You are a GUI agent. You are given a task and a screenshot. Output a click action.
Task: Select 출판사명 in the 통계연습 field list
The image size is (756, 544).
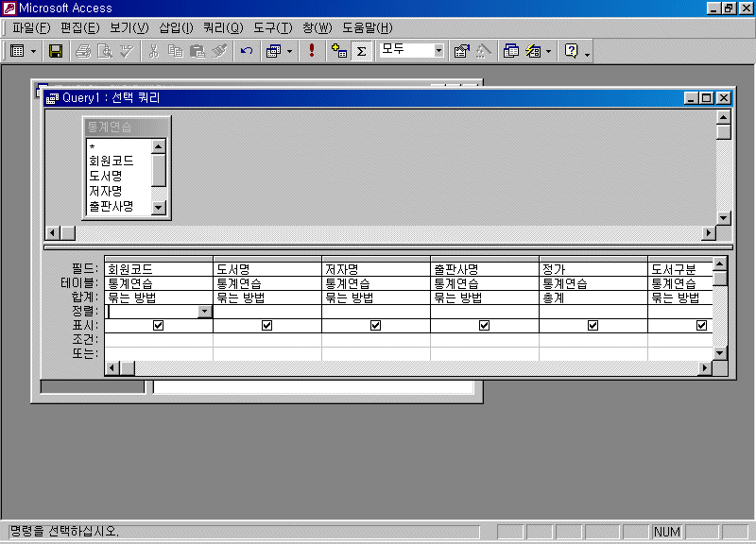(119, 206)
